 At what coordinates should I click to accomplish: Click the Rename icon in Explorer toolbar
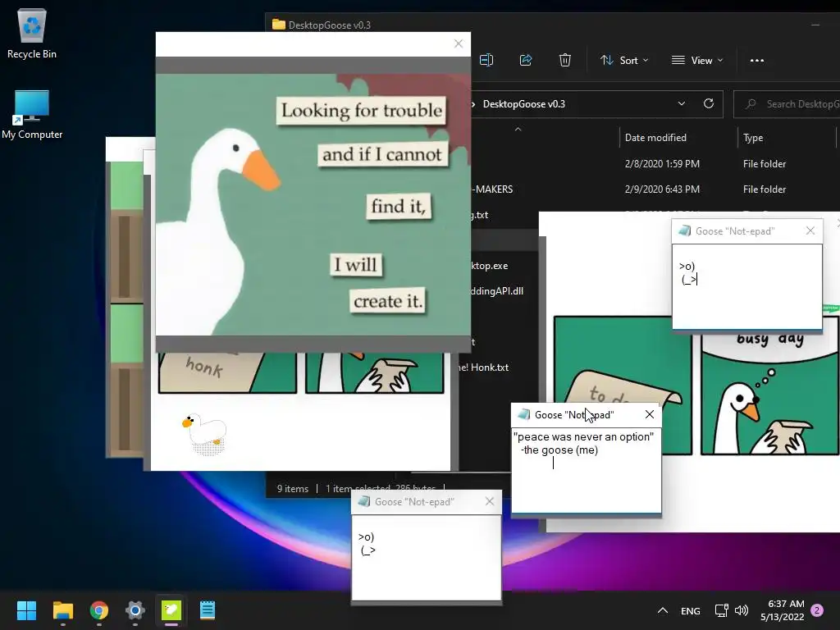pos(486,60)
